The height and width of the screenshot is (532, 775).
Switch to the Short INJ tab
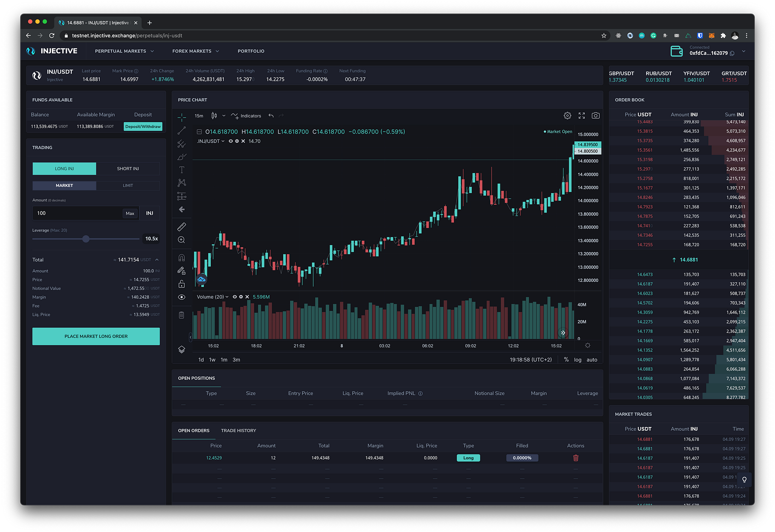pyautogui.click(x=128, y=168)
